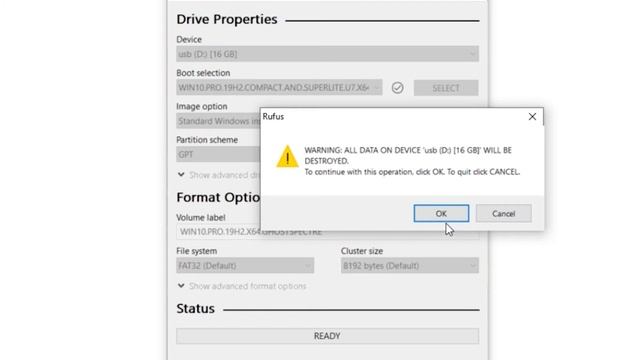The height and width of the screenshot is (360, 640).
Task: Click the yellow warning triangle icon
Action: 287,157
